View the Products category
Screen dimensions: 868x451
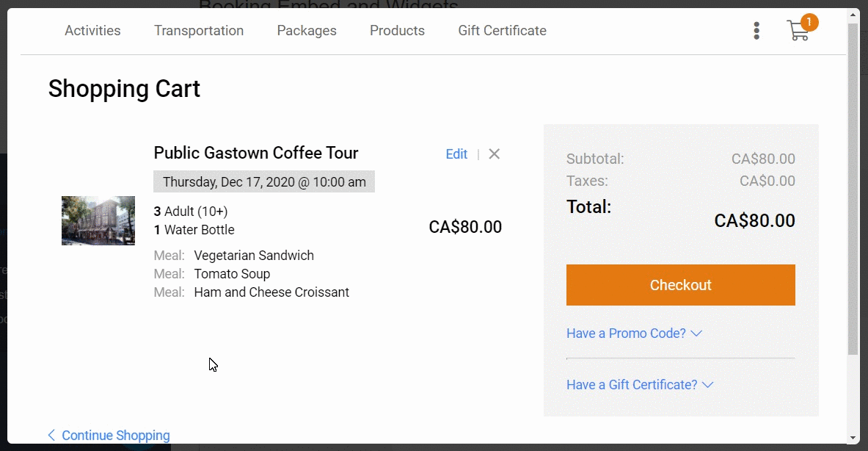(x=397, y=30)
